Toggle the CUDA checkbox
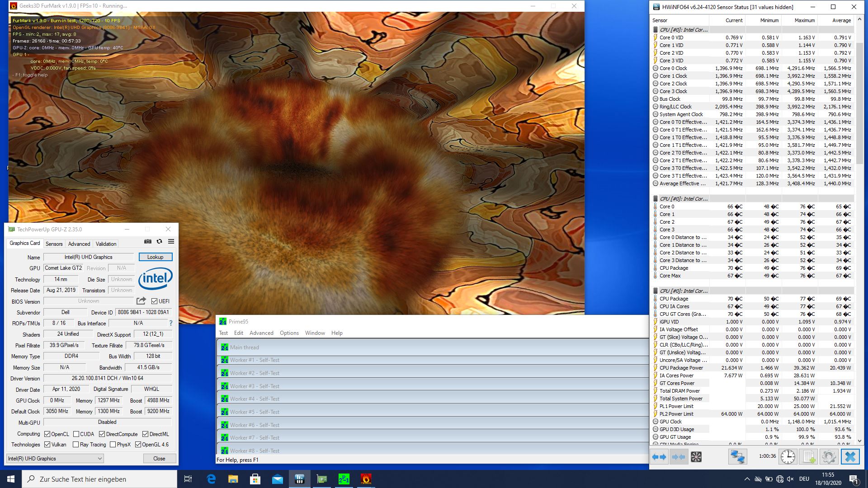Image resolution: width=868 pixels, height=488 pixels. click(76, 434)
